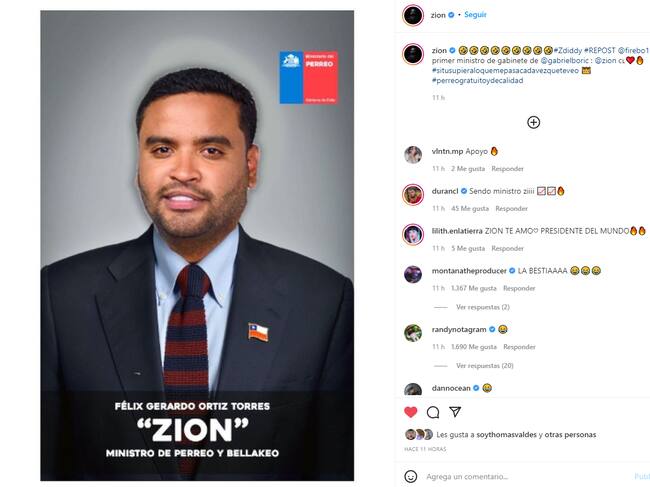This screenshot has width=650, height=487.
Task: Load more comments with the plus circle
Action: click(533, 122)
